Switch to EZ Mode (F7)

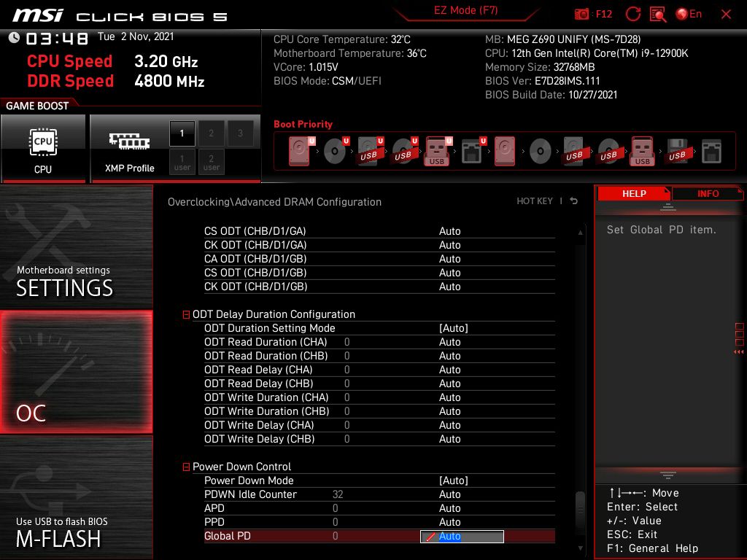[x=465, y=10]
